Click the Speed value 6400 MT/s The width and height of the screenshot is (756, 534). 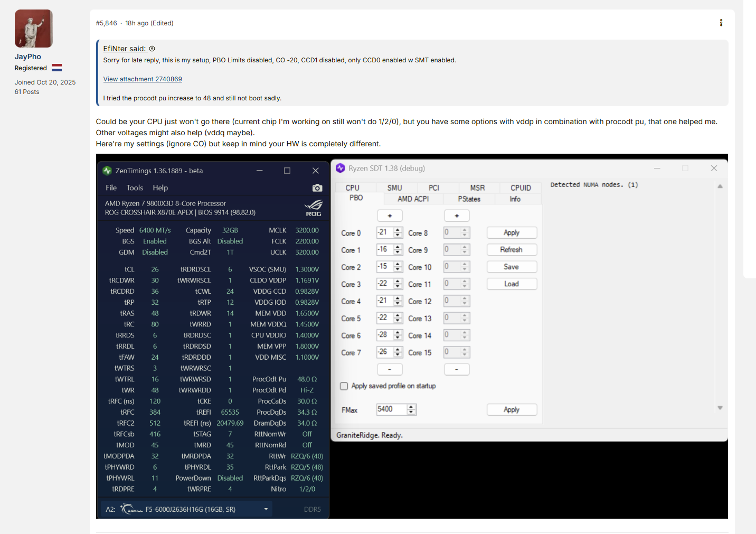pos(155,230)
